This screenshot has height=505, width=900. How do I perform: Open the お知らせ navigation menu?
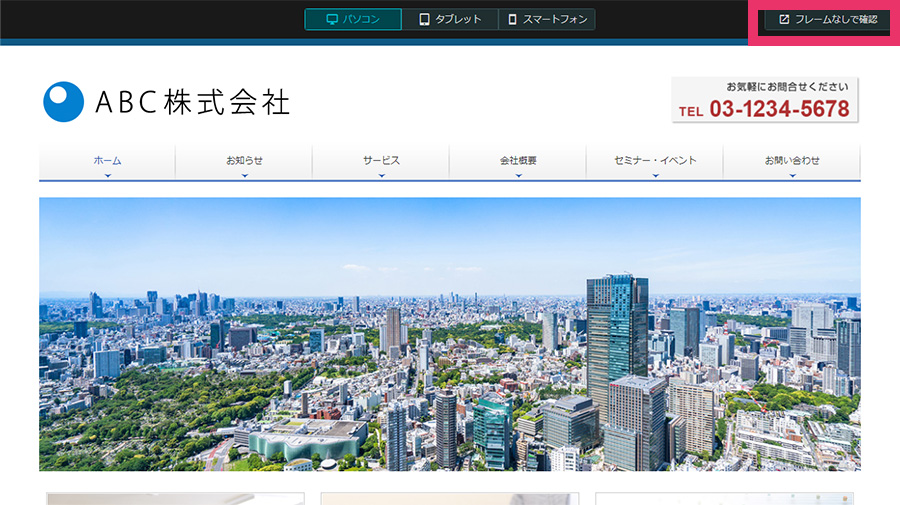(x=244, y=162)
